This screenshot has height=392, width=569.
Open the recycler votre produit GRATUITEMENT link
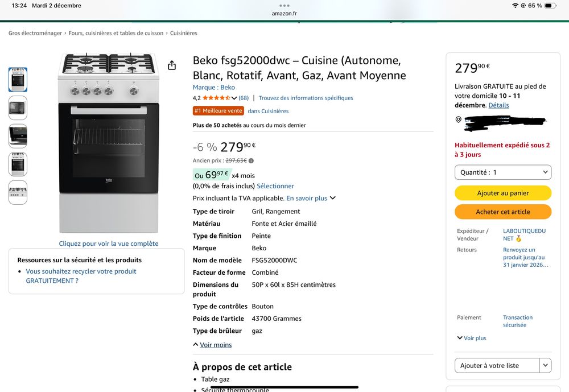point(81,276)
